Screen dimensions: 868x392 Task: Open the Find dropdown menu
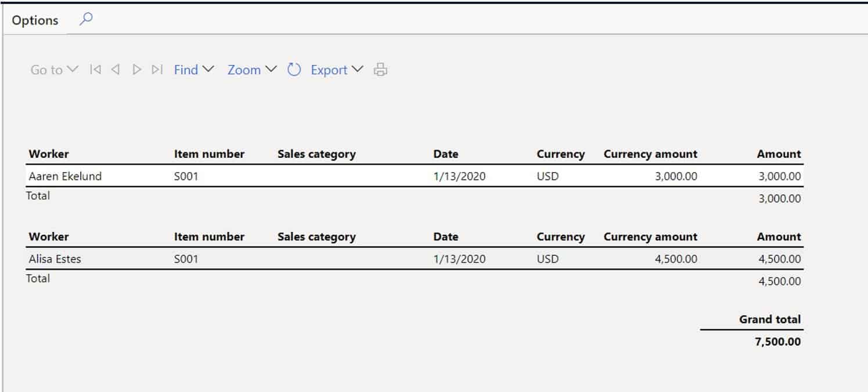pos(209,69)
